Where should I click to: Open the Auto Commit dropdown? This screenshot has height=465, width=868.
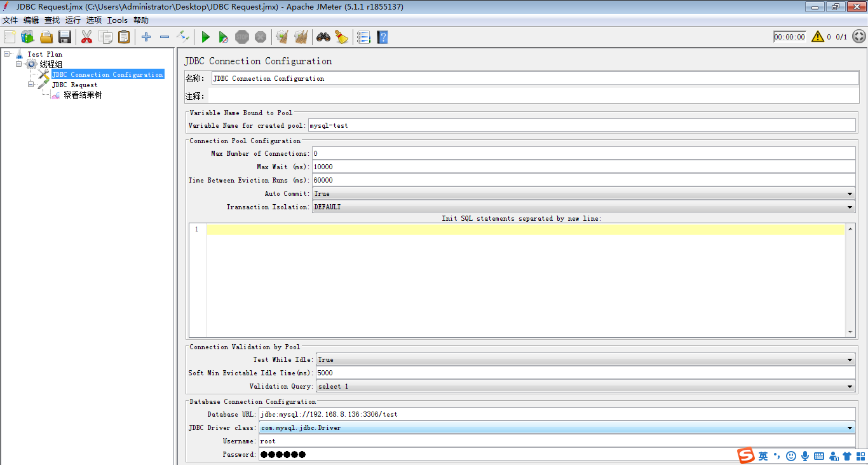tap(583, 193)
